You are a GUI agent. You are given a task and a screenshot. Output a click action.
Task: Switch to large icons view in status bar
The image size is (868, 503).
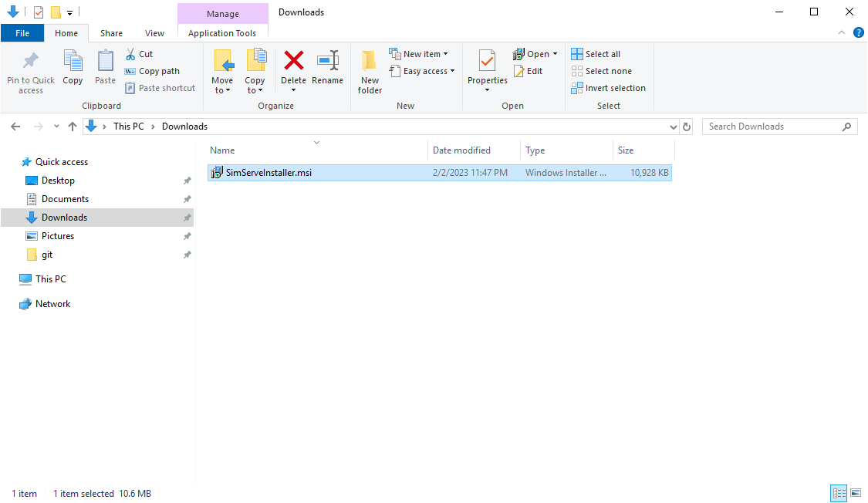(x=855, y=493)
